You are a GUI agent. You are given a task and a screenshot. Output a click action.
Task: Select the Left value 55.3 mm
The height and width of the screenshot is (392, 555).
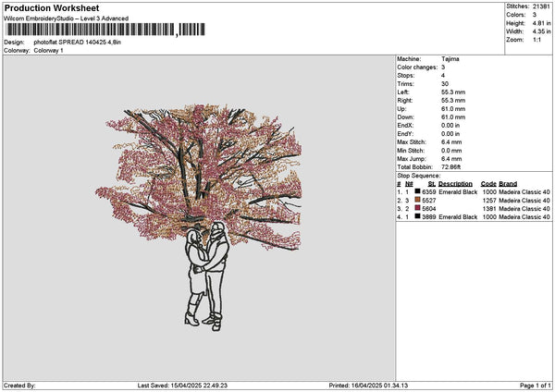point(453,92)
